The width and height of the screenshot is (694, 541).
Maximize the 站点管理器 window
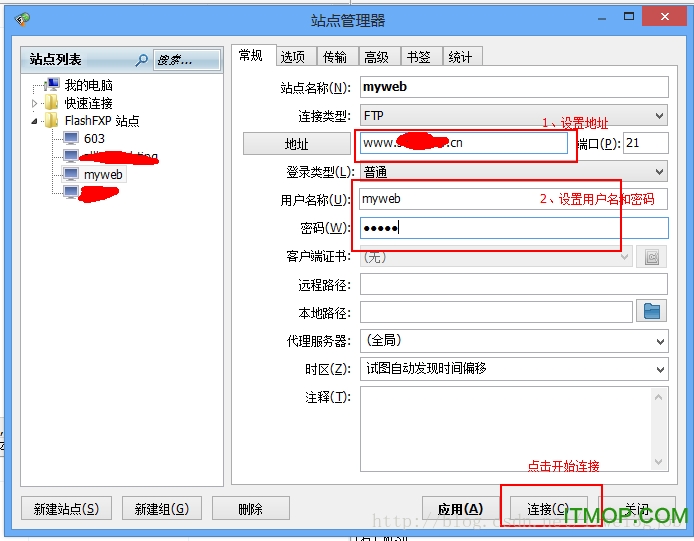click(x=628, y=17)
